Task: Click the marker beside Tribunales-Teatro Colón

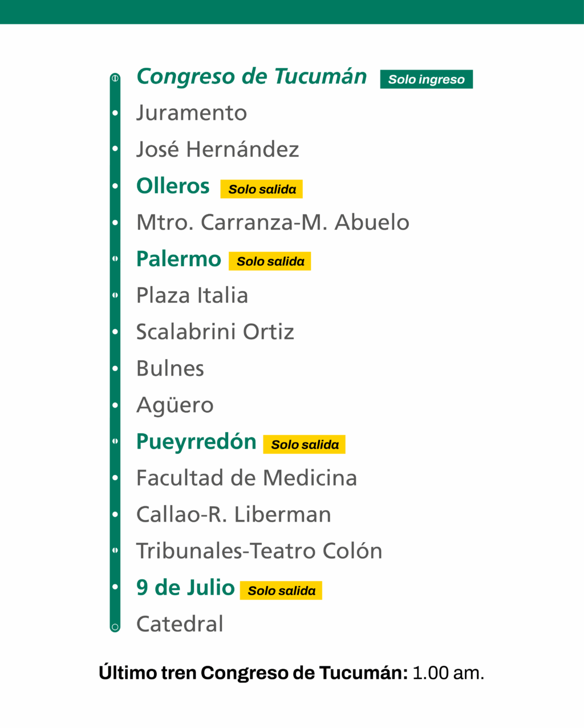Action: pos(115,551)
